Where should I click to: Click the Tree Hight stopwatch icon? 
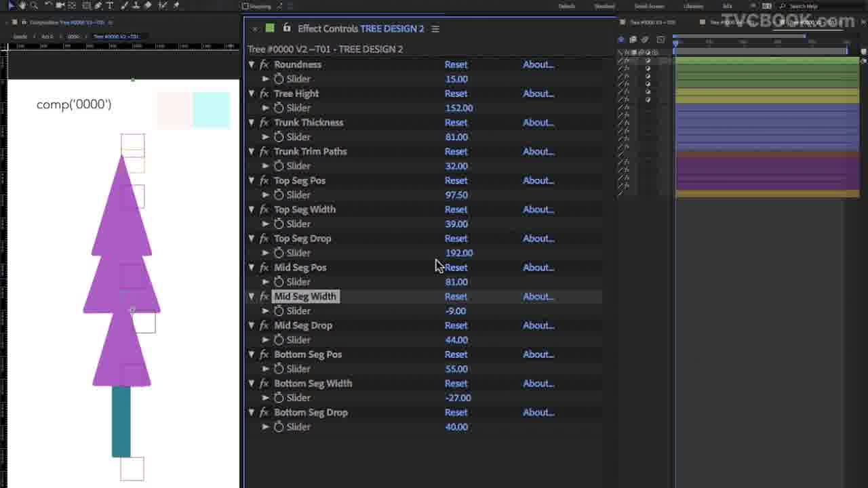279,108
